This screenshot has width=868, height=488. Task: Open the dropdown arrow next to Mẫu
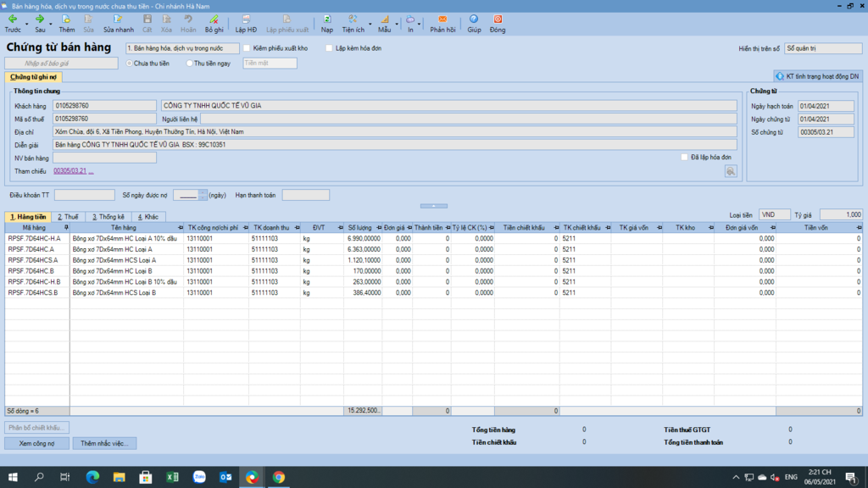click(397, 25)
